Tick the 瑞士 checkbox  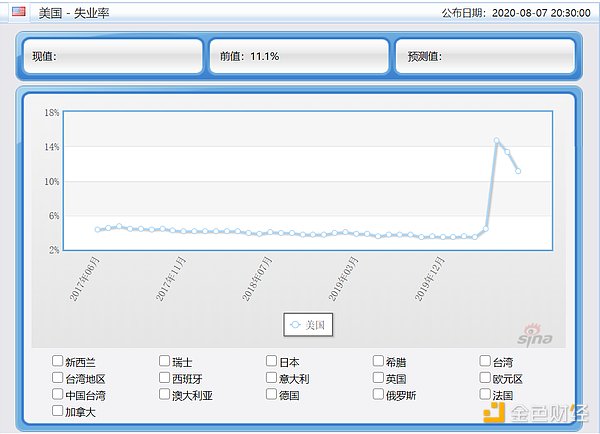point(165,362)
